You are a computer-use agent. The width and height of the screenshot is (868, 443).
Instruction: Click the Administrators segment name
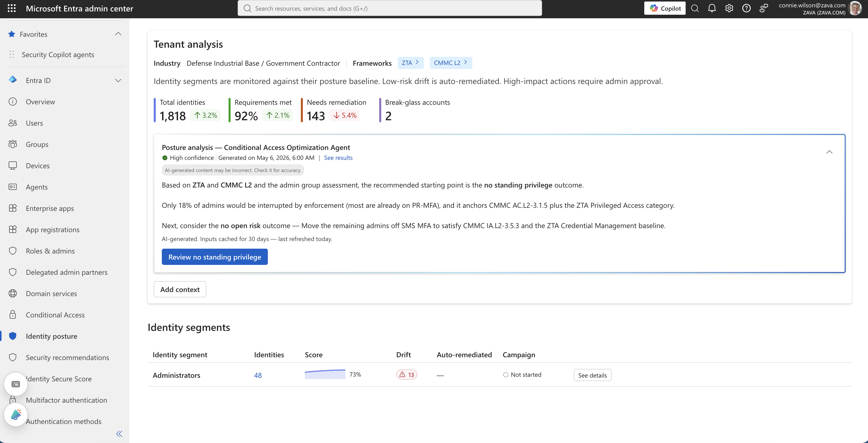pos(176,375)
